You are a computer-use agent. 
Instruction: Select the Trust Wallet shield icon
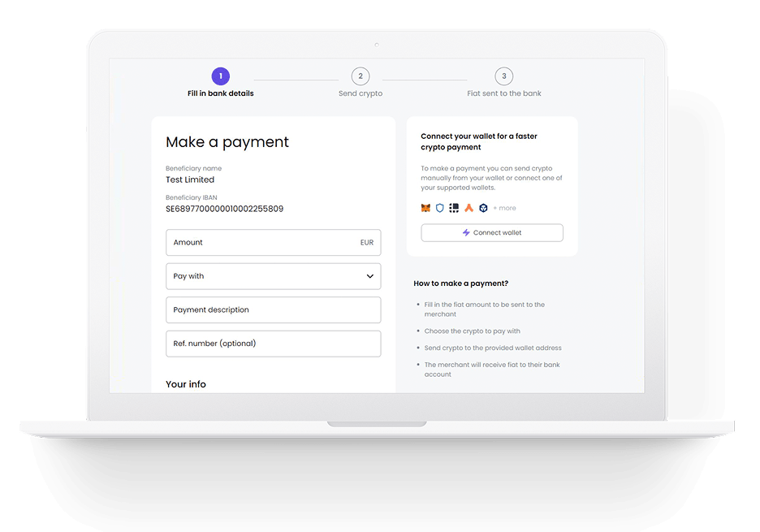(438, 208)
